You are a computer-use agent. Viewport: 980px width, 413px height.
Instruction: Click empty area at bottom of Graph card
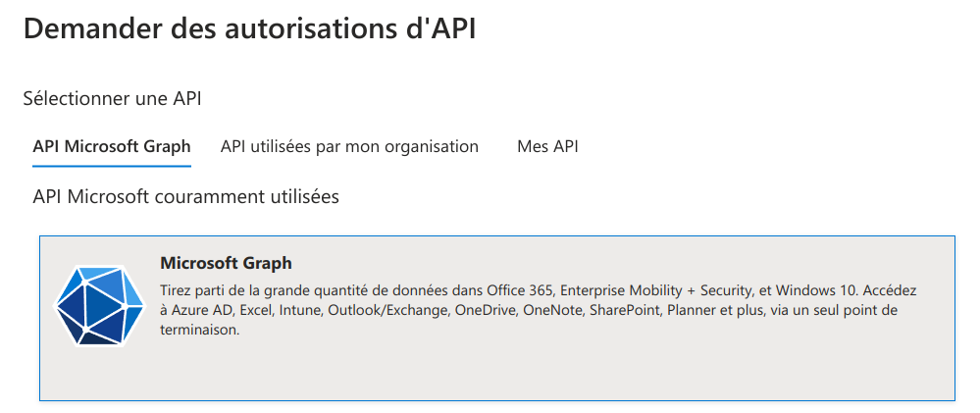point(497,372)
